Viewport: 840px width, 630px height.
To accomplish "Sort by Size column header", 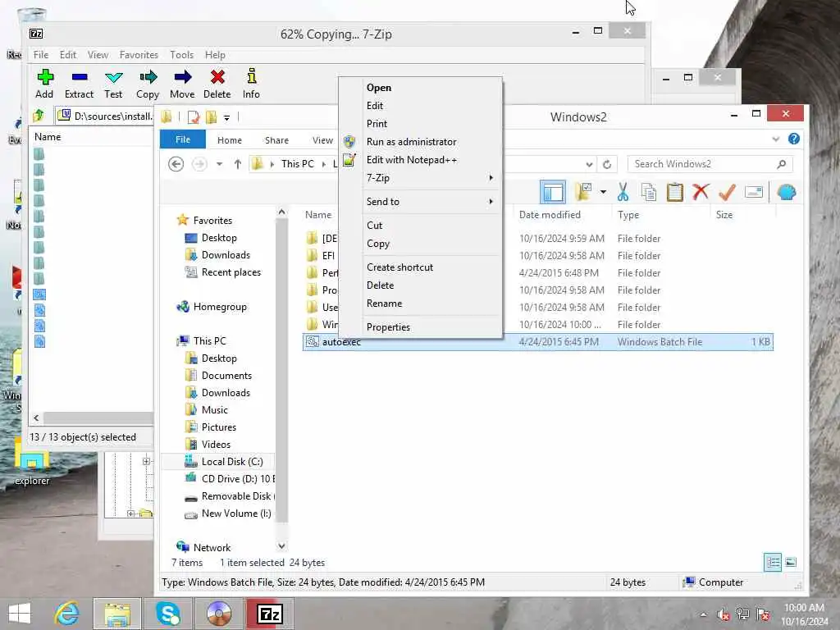I will pos(724,214).
